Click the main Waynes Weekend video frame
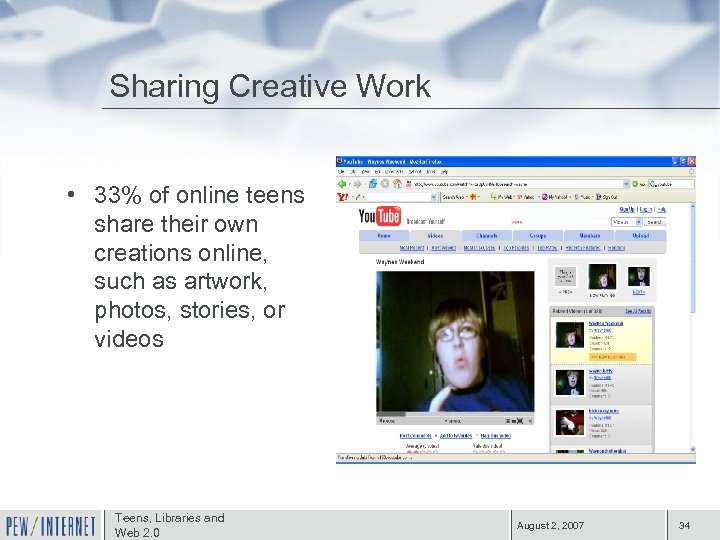The image size is (720, 540). (x=455, y=342)
